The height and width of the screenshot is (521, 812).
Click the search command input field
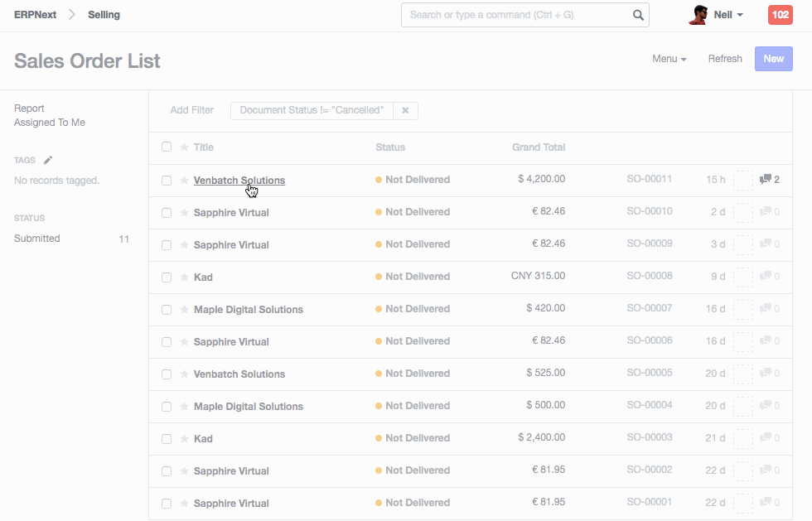pos(525,15)
